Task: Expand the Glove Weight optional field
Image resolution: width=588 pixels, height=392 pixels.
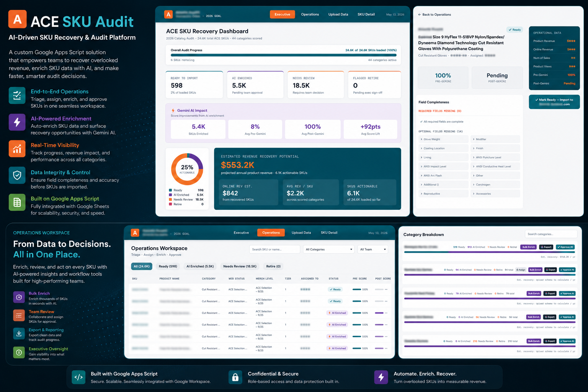Action: (x=444, y=139)
